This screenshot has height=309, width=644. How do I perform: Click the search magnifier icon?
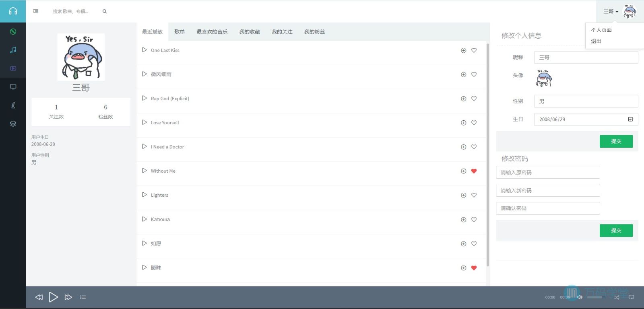[105, 11]
